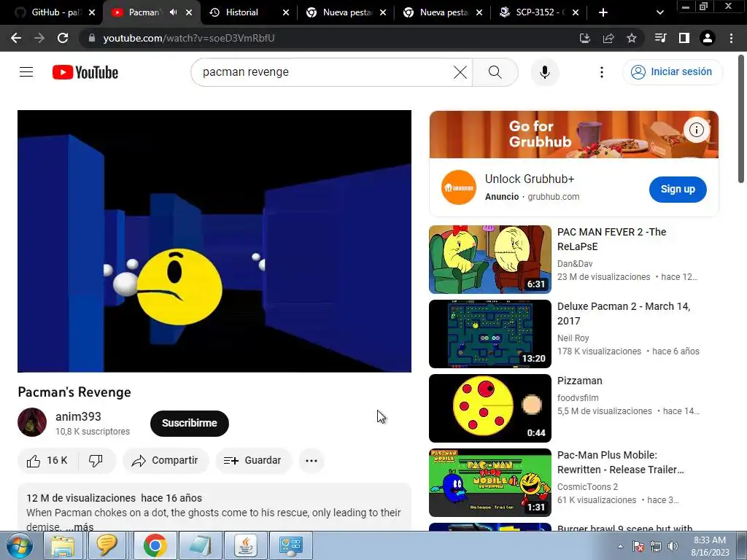Viewport: 747px width, 560px height.
Task: Click Chrome icon in taskbar
Action: click(x=155, y=545)
